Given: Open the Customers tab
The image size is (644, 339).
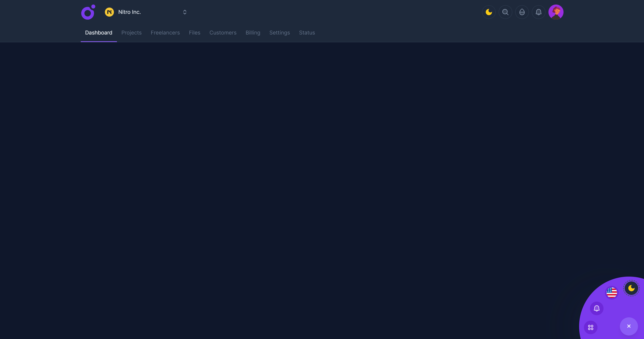Looking at the screenshot, I should [x=223, y=33].
